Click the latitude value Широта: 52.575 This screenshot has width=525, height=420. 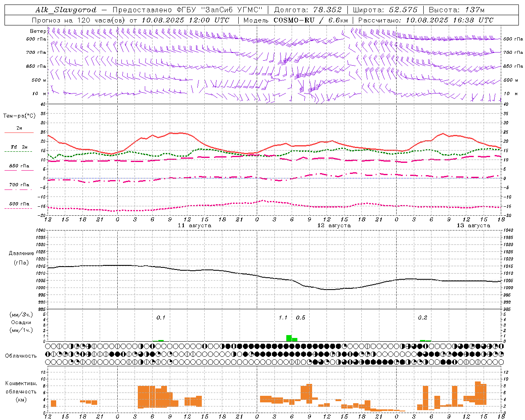click(385, 10)
